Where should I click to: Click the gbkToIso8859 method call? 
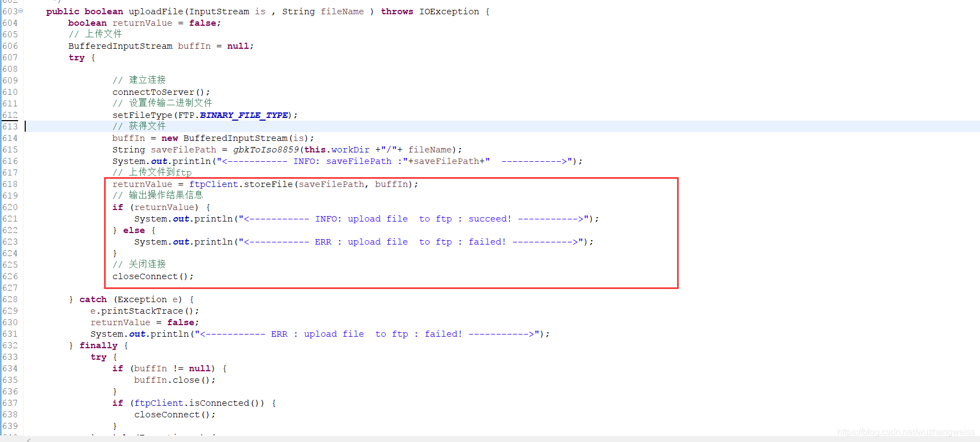(266, 150)
